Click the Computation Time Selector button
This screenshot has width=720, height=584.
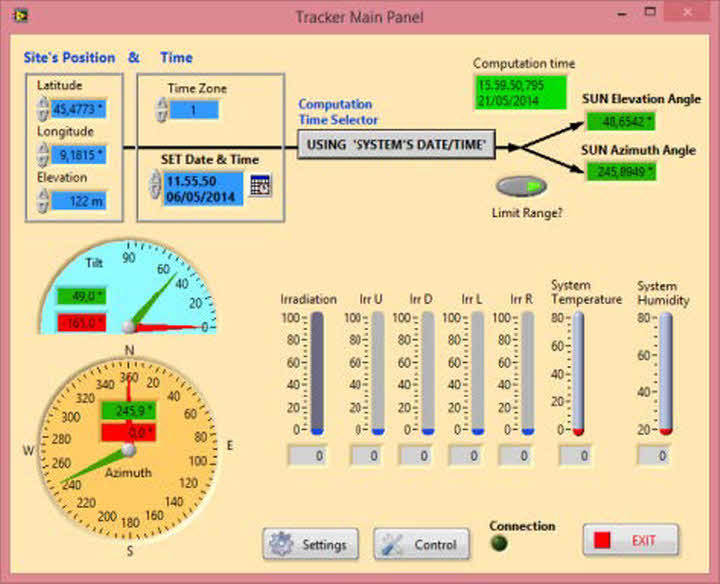coord(397,147)
